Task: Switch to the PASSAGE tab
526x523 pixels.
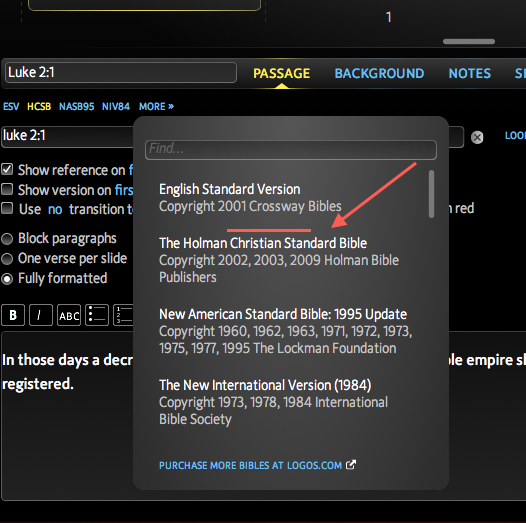Action: click(281, 73)
